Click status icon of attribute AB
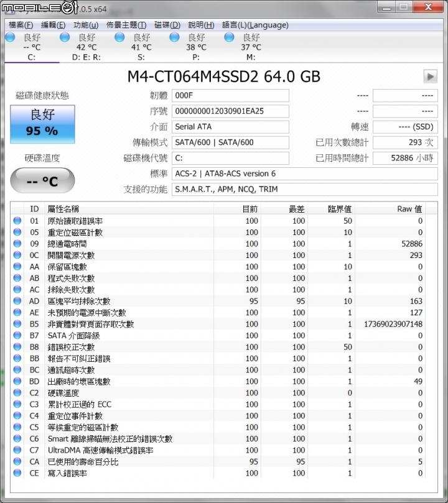 (17, 278)
